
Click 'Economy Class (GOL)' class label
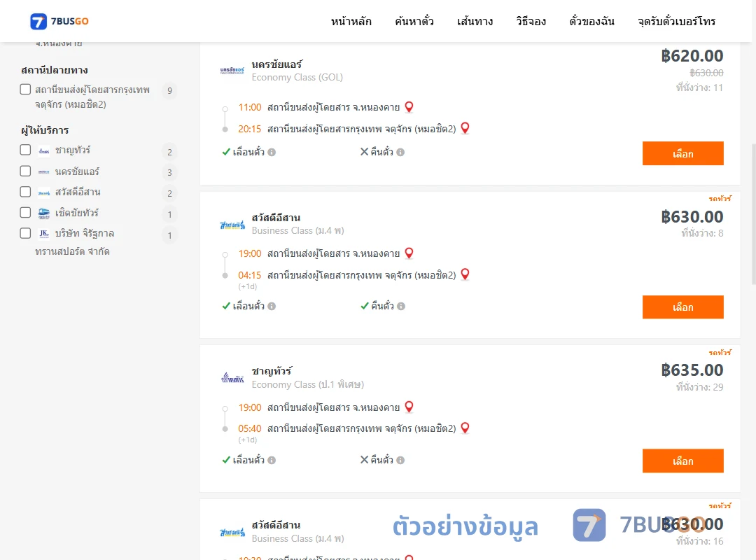click(297, 77)
